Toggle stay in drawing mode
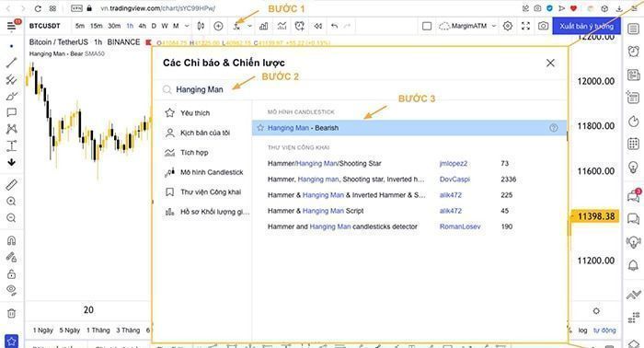 point(11,257)
